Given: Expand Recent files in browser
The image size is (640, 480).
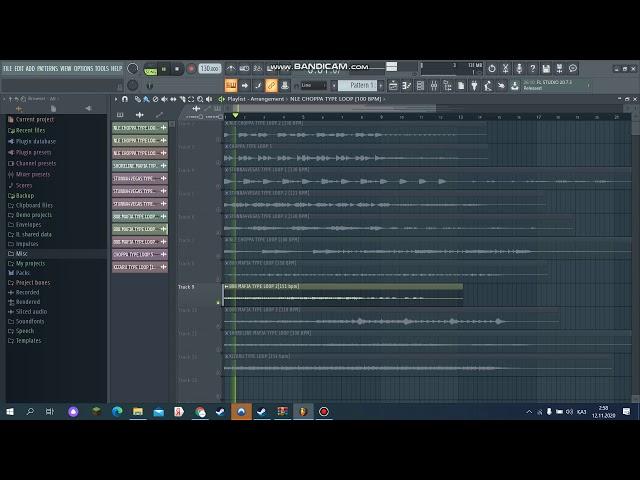Looking at the screenshot, I should (x=27, y=131).
